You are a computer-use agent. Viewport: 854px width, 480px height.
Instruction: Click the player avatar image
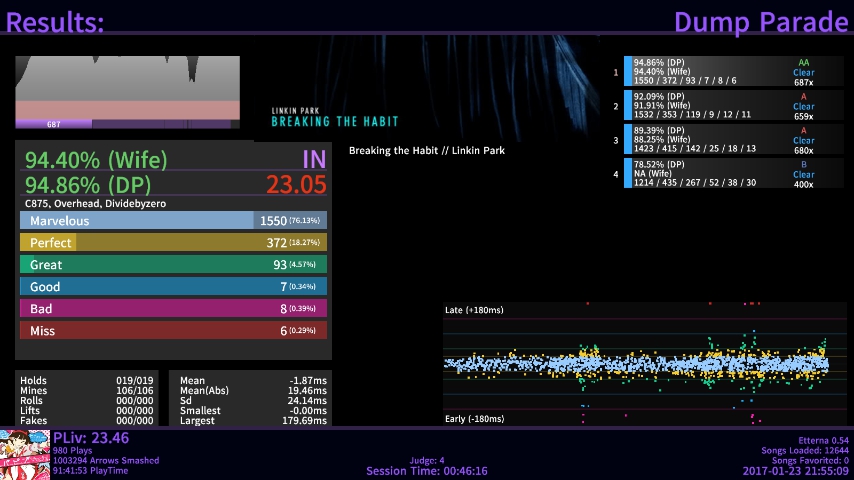(x=25, y=454)
